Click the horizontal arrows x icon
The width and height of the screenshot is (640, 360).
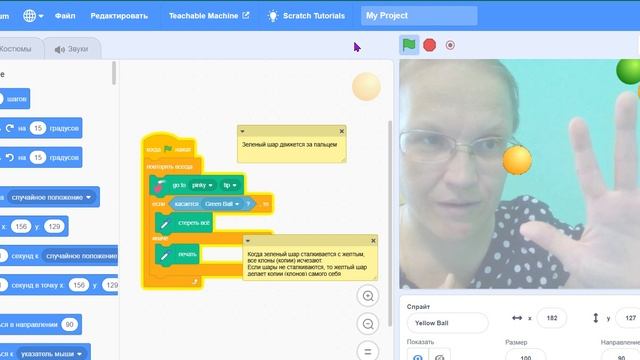coord(517,318)
